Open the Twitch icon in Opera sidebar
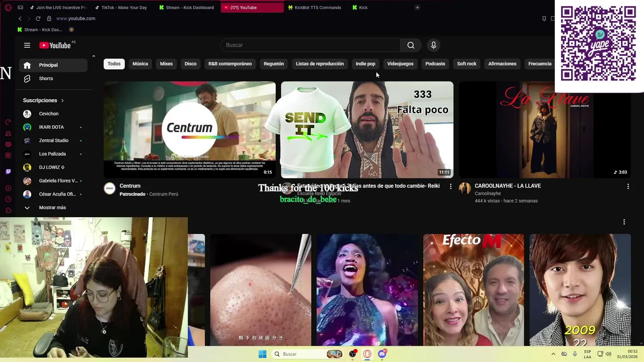 [x=8, y=171]
